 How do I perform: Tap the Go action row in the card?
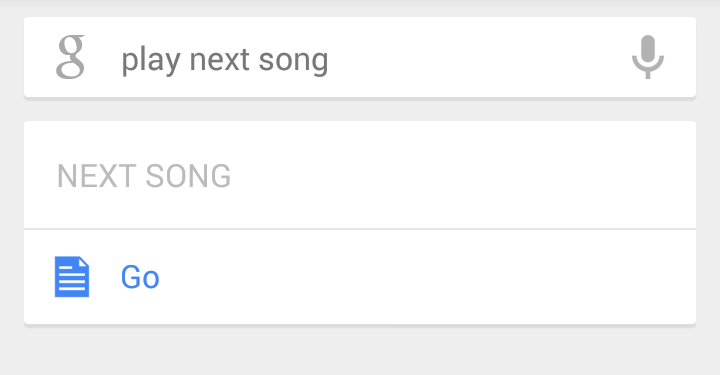click(360, 277)
